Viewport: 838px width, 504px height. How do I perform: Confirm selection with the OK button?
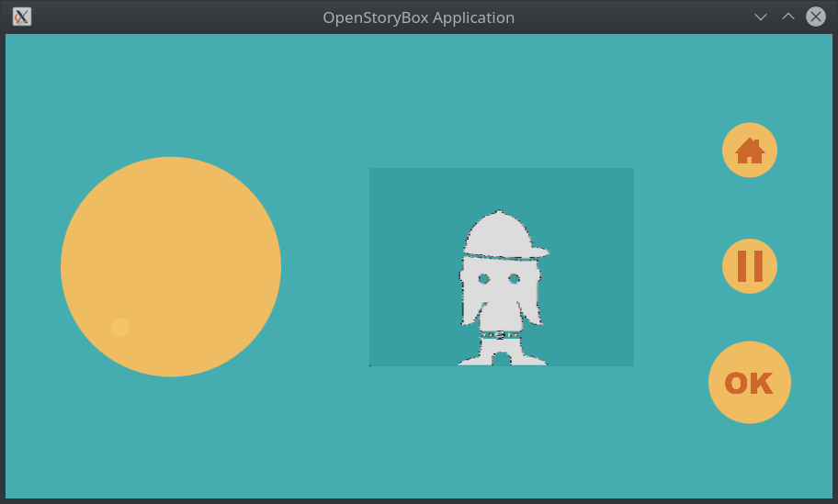(x=750, y=383)
